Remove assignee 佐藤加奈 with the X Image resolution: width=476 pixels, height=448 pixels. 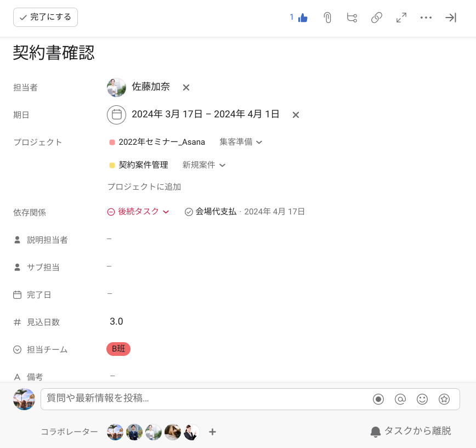click(186, 87)
